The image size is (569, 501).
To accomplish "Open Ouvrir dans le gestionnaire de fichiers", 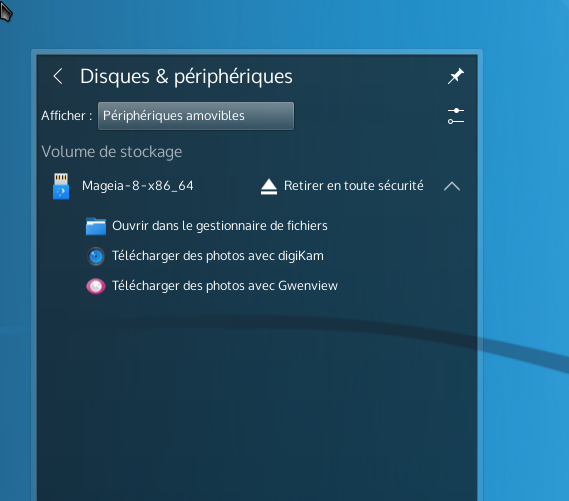I will 220,226.
